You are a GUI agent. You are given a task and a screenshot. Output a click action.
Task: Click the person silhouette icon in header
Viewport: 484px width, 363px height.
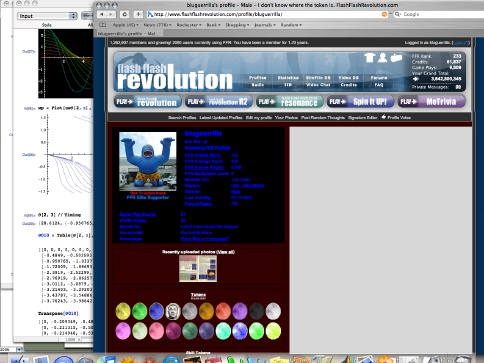pyautogui.click(x=382, y=58)
